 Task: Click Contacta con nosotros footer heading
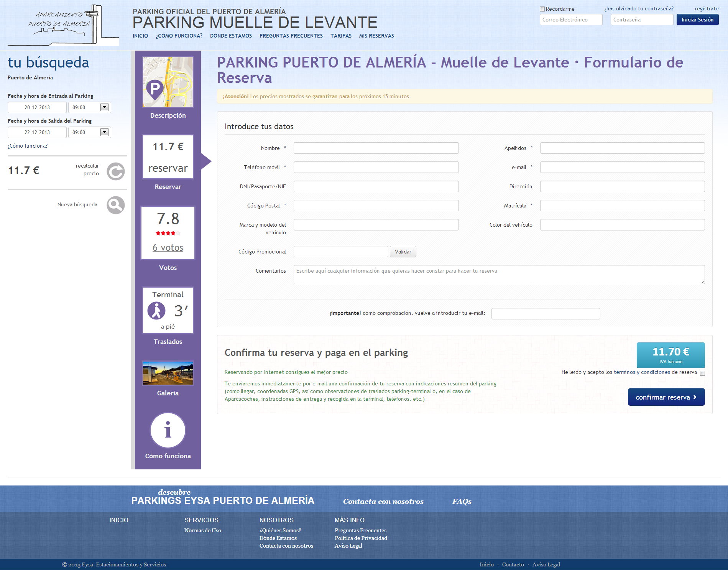[383, 501]
